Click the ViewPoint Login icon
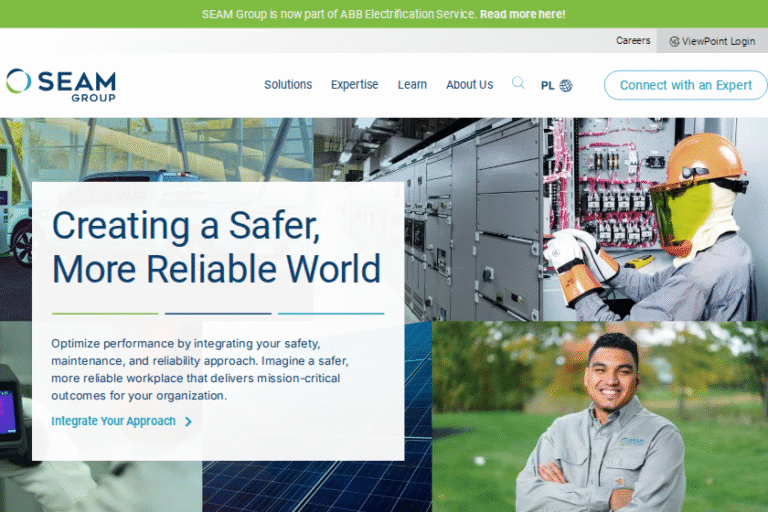 (674, 42)
